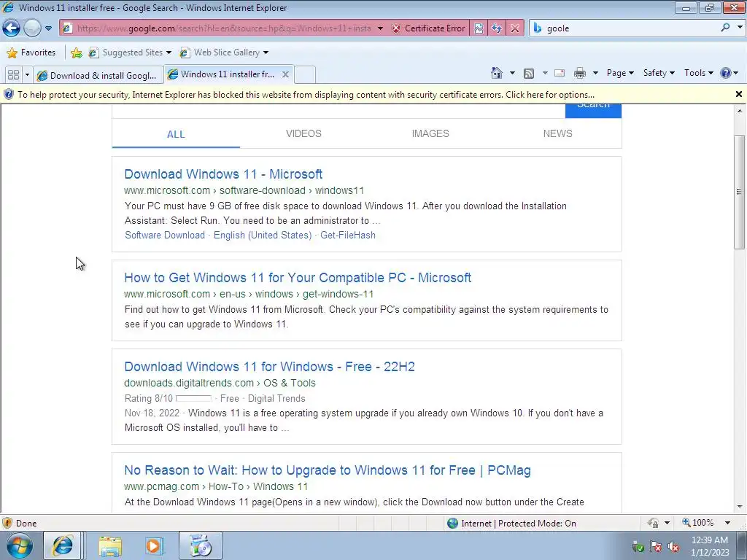This screenshot has width=747, height=560.
Task: Open the Favorites star button
Action: (x=31, y=52)
